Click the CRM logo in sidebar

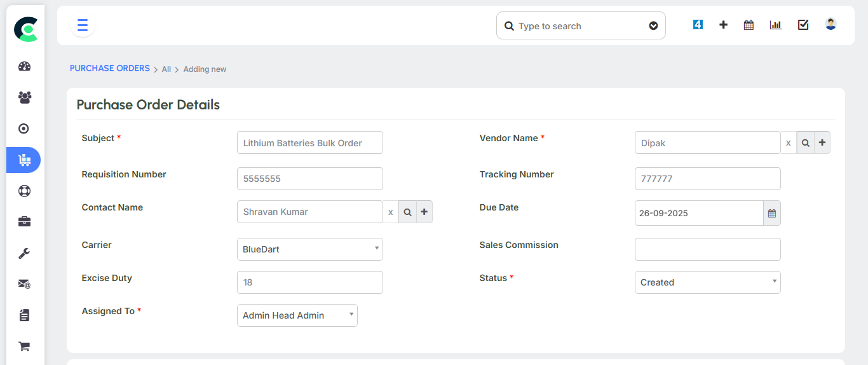pos(26,29)
